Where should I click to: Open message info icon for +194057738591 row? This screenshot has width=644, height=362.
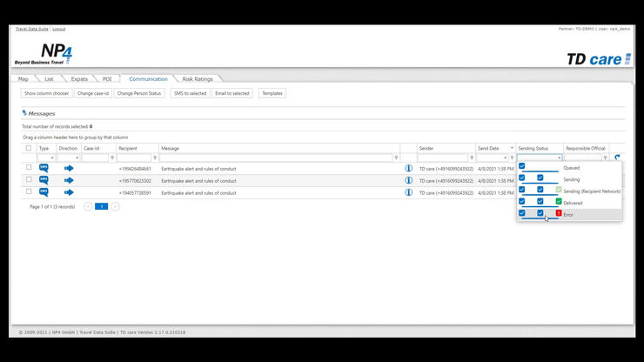coord(408,192)
